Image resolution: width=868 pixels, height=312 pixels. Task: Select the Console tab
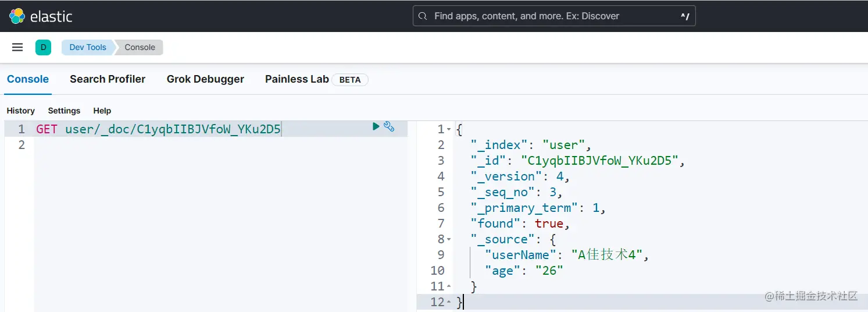pos(28,79)
